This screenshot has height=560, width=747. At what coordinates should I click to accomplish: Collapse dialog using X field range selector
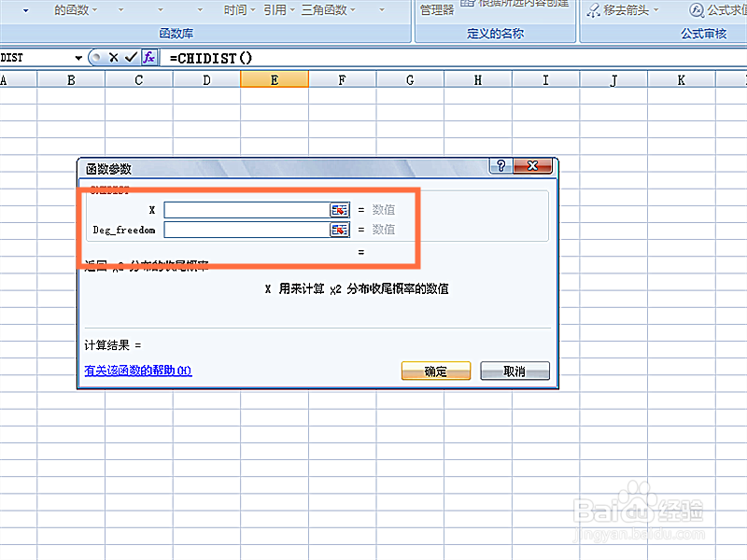[340, 210]
